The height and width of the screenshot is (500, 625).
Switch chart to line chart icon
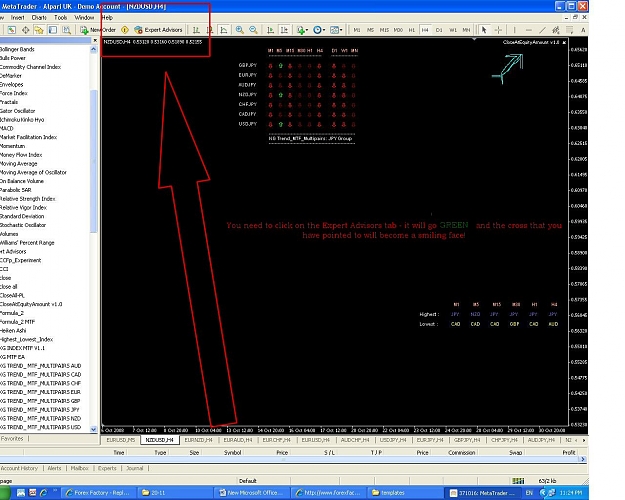tap(224, 30)
